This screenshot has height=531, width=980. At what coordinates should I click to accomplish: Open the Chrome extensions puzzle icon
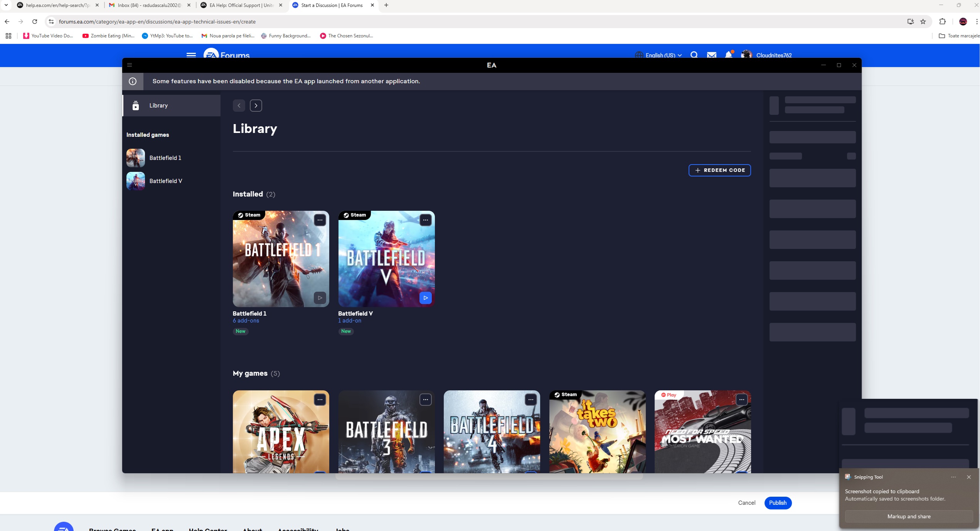pos(942,22)
